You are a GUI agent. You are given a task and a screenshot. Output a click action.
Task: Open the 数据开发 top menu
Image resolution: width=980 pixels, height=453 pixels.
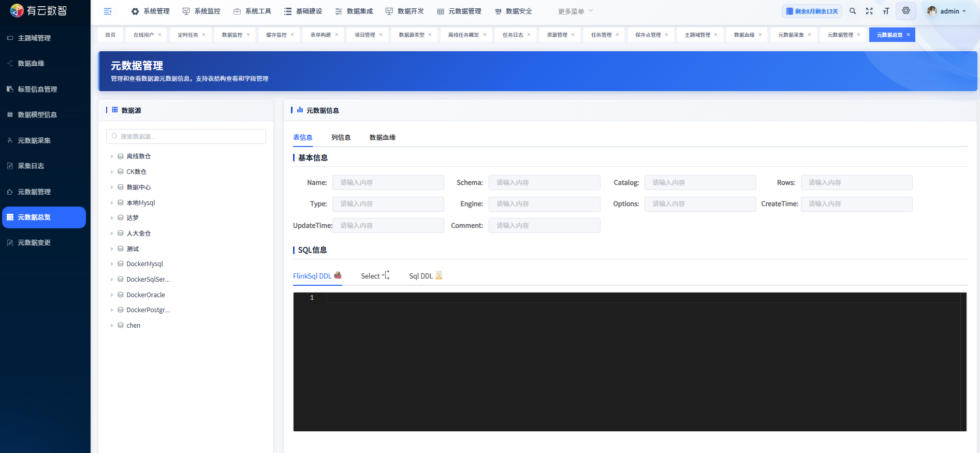click(405, 11)
